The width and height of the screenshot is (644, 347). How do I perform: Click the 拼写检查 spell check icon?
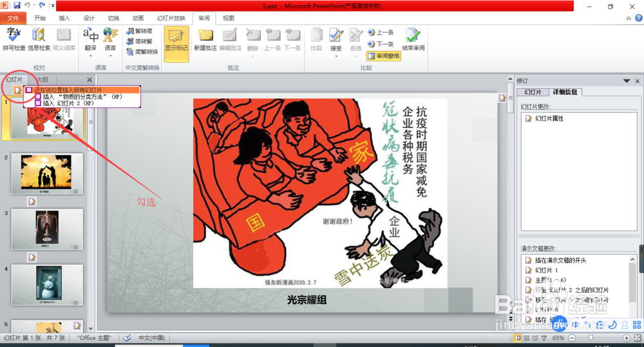click(14, 35)
